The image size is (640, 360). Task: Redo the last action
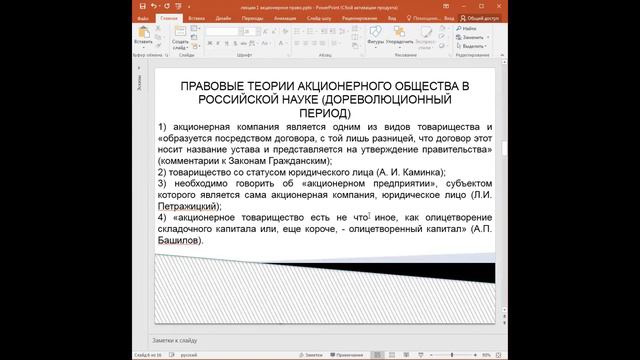tap(167, 6)
